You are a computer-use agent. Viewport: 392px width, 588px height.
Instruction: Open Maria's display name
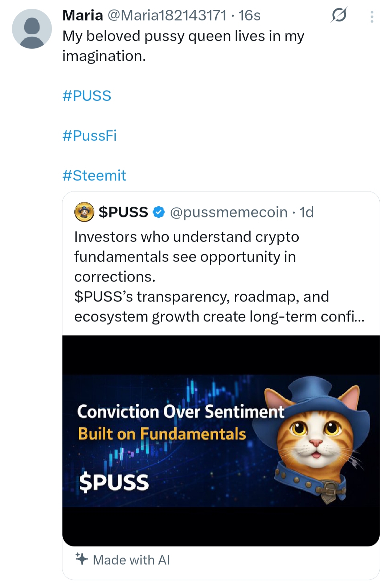point(83,16)
